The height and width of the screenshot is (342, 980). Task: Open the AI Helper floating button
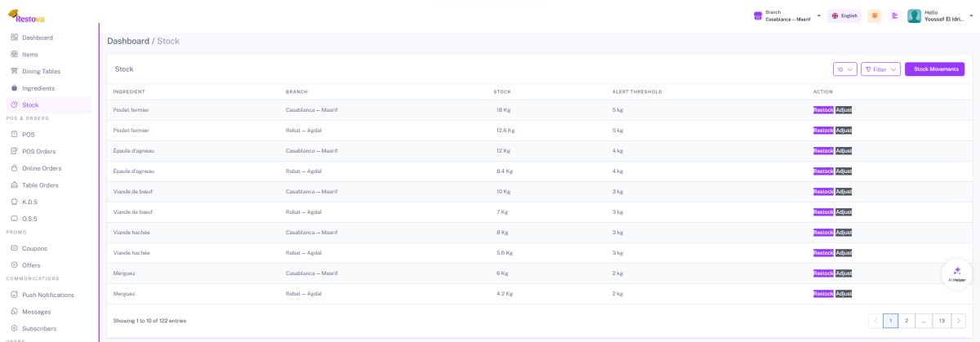pyautogui.click(x=957, y=274)
